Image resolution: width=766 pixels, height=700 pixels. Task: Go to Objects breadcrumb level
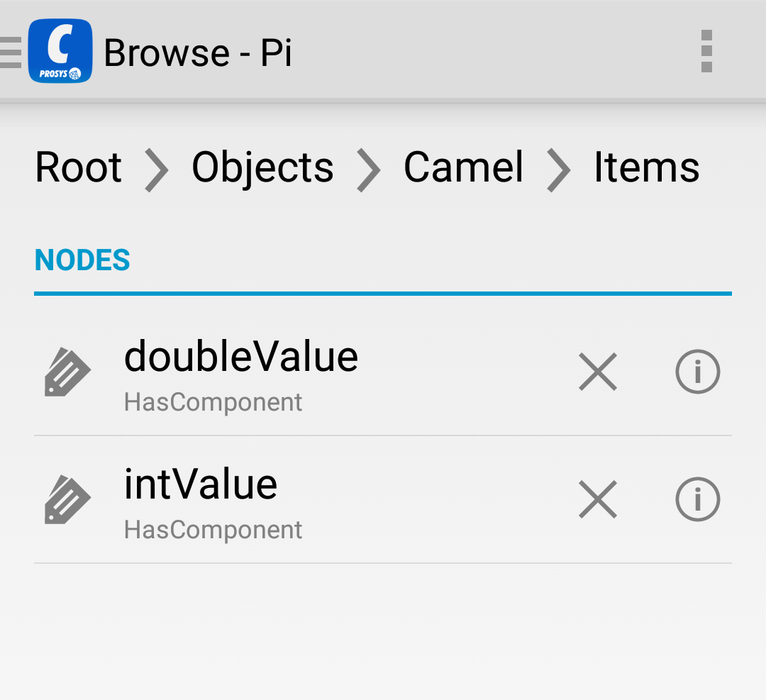[x=262, y=168]
